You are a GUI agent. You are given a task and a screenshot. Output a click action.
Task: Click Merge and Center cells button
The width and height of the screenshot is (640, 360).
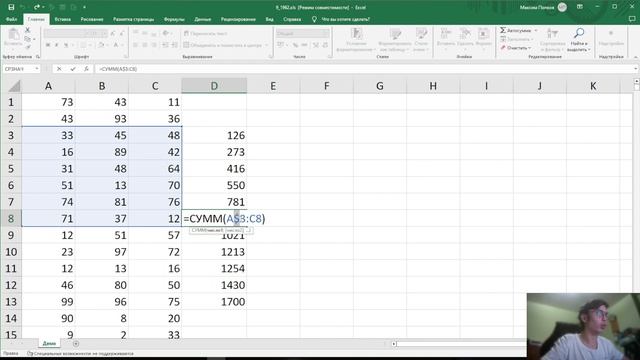(x=223, y=45)
